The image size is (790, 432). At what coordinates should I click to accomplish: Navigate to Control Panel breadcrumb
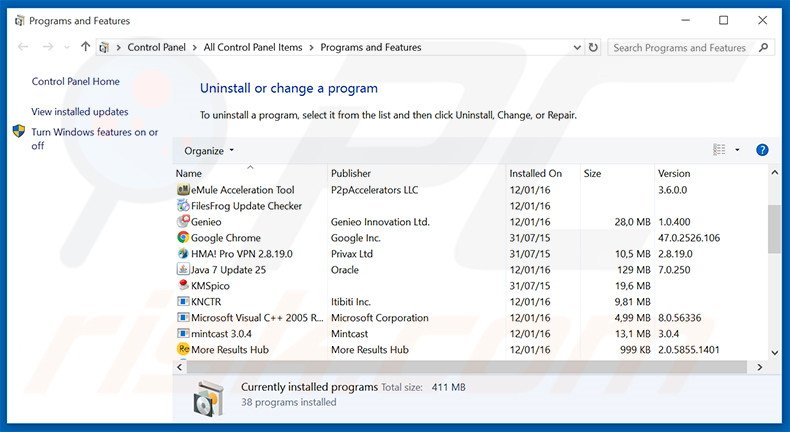point(156,47)
